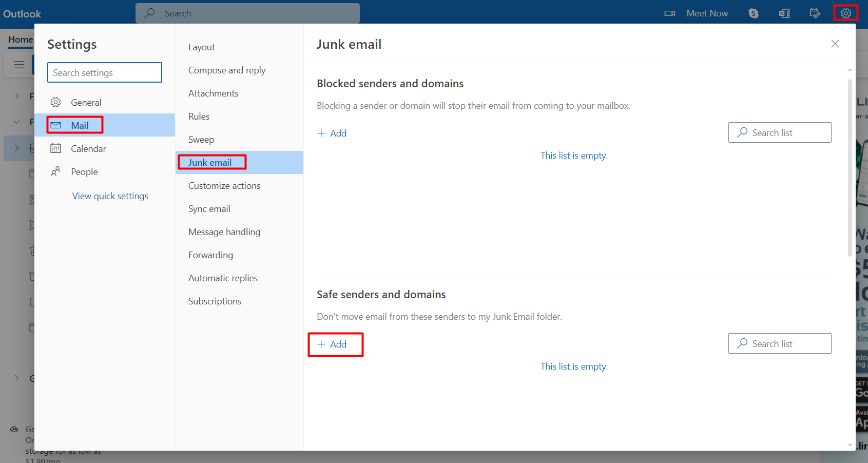868x463 pixels.
Task: Add a safe sender or domain
Action: pos(332,344)
